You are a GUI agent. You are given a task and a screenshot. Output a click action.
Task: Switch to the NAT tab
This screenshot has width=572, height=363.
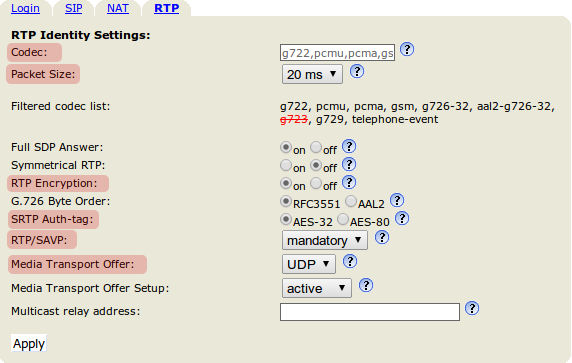click(x=118, y=8)
